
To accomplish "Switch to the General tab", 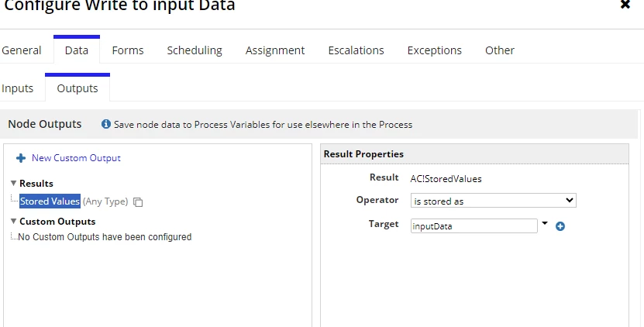I will pyautogui.click(x=22, y=50).
